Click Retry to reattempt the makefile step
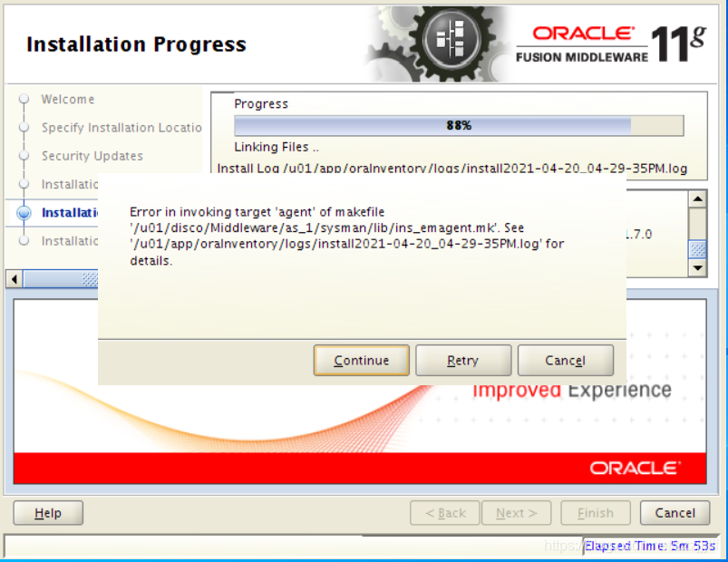Image resolution: width=728 pixels, height=562 pixels. point(463,360)
